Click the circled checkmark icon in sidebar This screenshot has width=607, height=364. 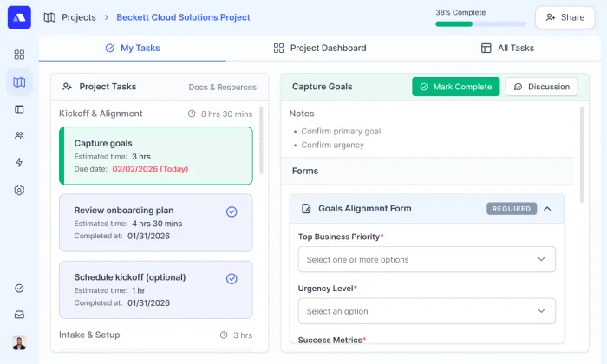point(19,289)
